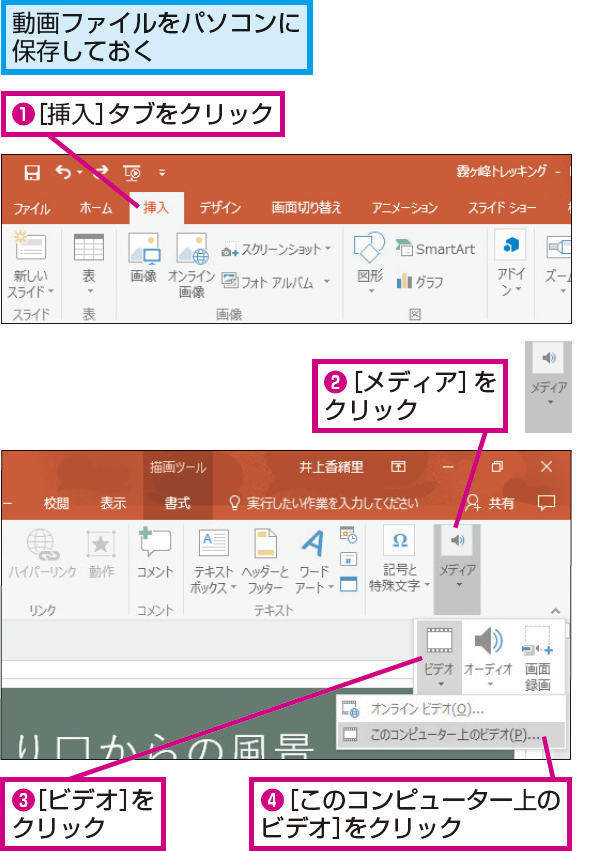Screen dimensions: 600x851
Task: Click the アドイン icon
Action: 511,246
